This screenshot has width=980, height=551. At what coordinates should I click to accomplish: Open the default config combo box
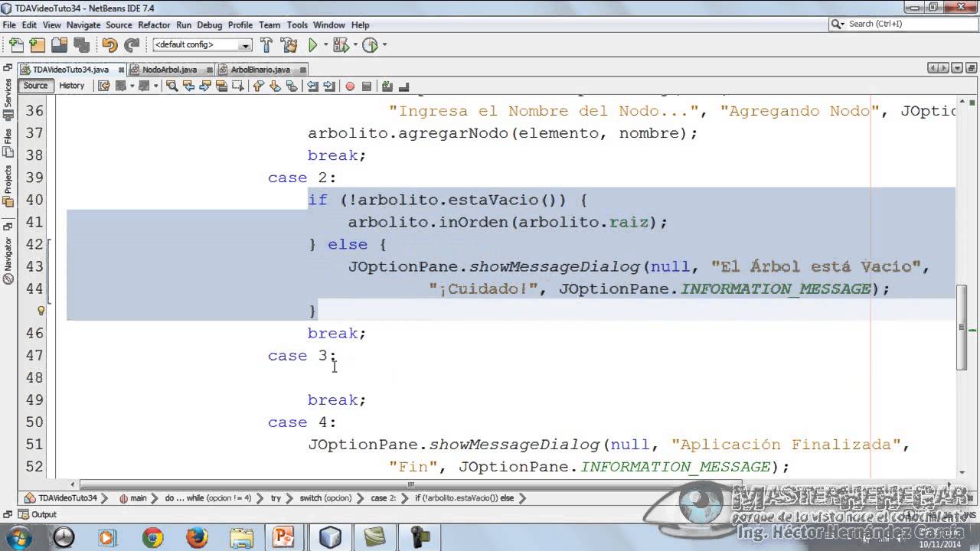202,45
